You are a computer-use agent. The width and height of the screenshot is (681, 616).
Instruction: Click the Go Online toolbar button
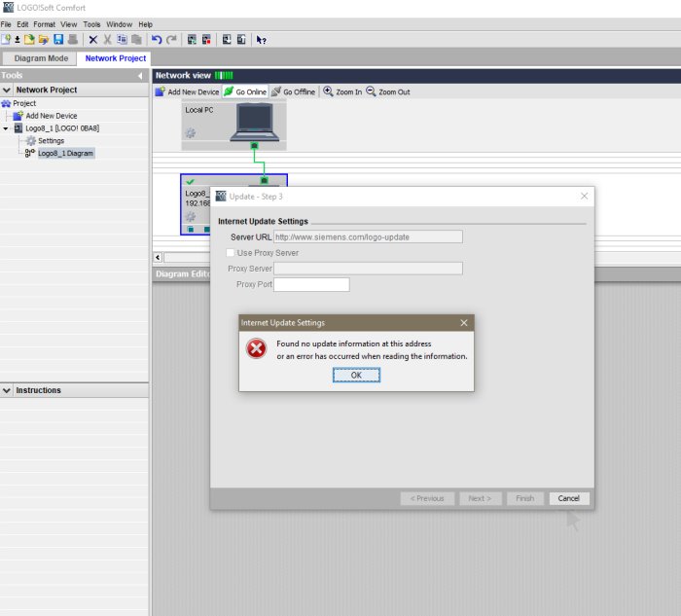245,91
